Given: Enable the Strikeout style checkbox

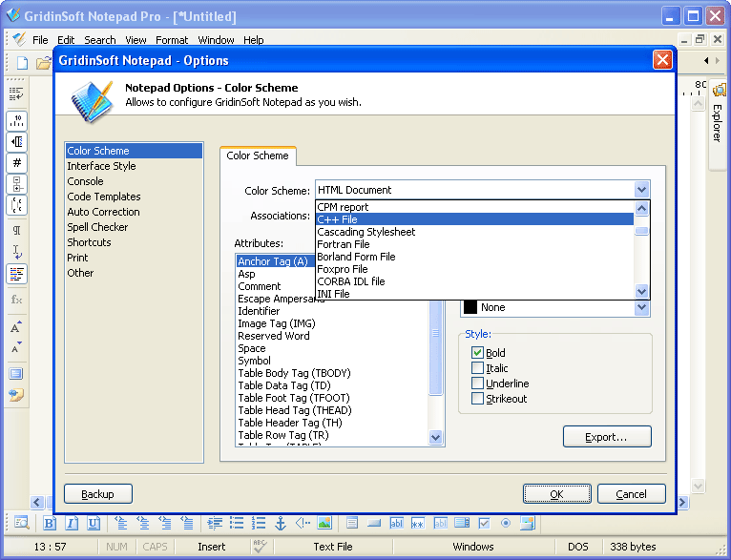Looking at the screenshot, I should (x=477, y=399).
